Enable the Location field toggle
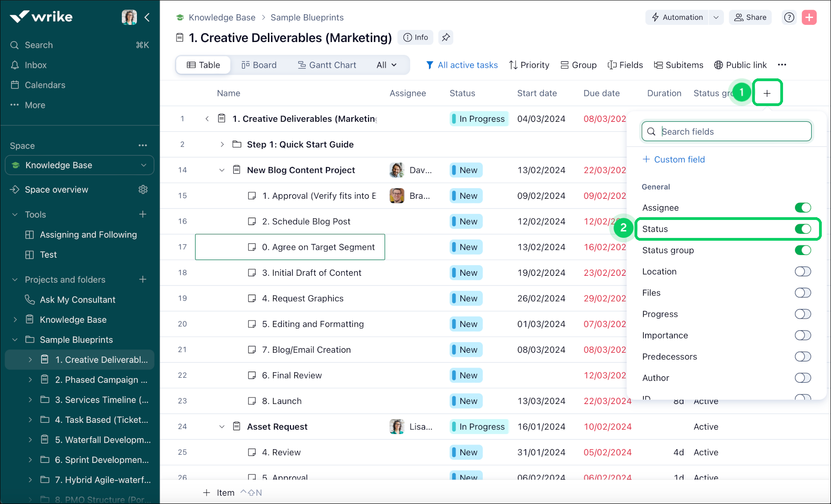Viewport: 831px width, 504px height. tap(802, 272)
